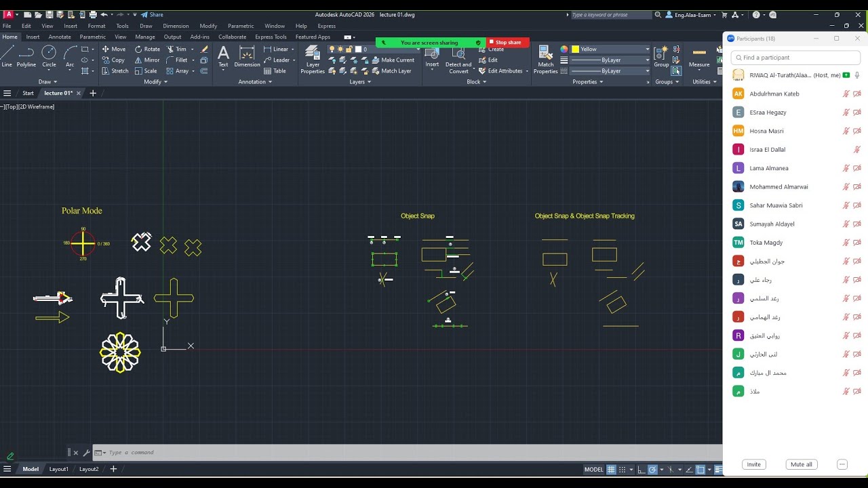Use the Scale command
The image size is (868, 488).
click(x=146, y=70)
